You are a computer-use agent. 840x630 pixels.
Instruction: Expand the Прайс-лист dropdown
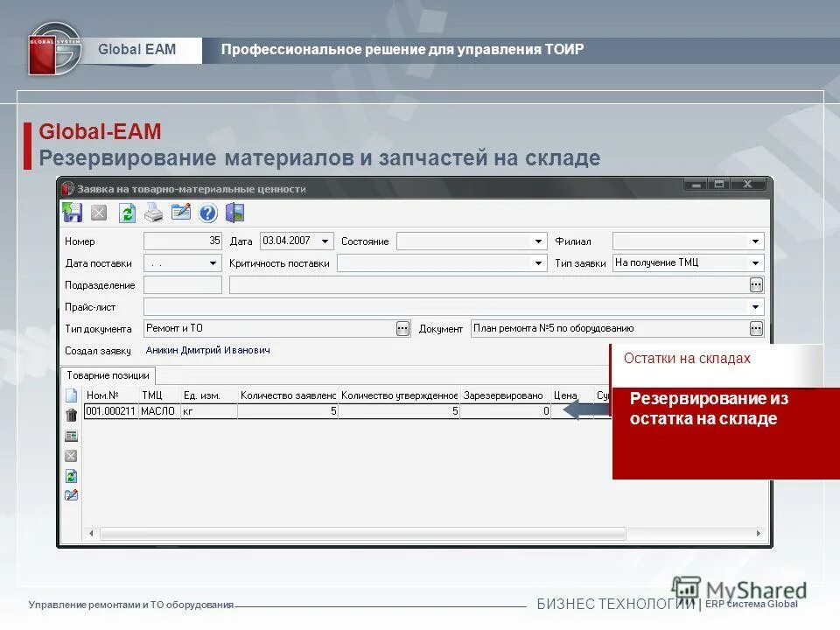[755, 307]
